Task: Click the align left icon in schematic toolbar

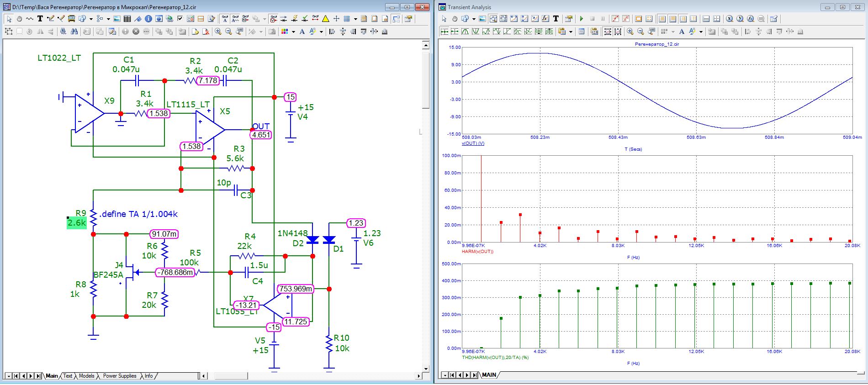Action: point(332,32)
